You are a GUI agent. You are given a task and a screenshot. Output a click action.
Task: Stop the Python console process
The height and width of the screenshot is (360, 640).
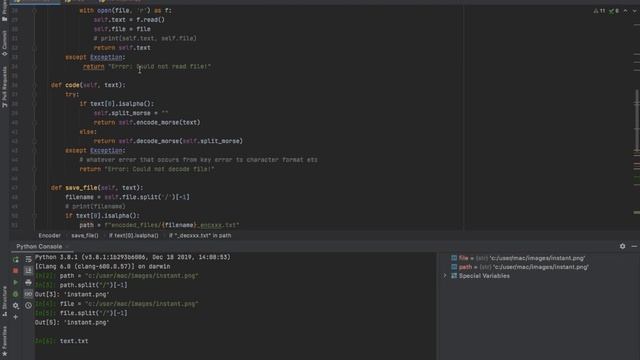point(16,271)
